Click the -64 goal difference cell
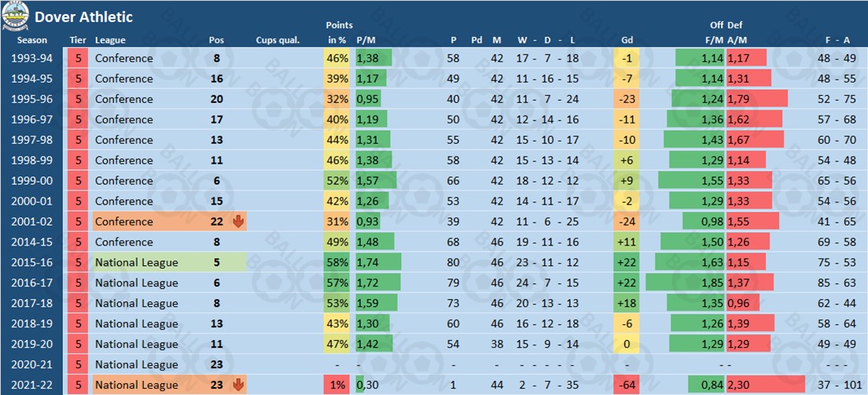868x395 pixels. pyautogui.click(x=627, y=386)
